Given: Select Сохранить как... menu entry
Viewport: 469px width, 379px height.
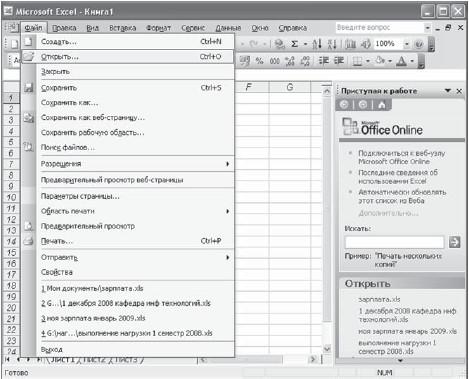Looking at the screenshot, I should (x=70, y=103).
